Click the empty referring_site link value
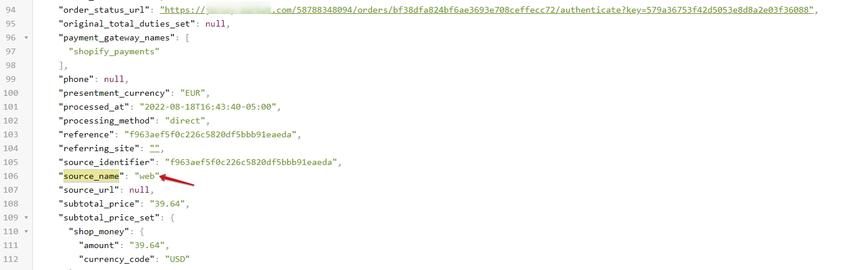Image resolution: width=868 pixels, height=270 pixels. point(154,148)
